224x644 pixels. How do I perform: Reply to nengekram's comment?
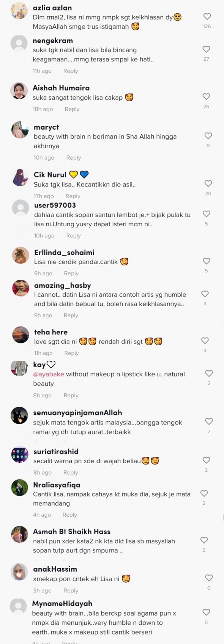(x=71, y=71)
